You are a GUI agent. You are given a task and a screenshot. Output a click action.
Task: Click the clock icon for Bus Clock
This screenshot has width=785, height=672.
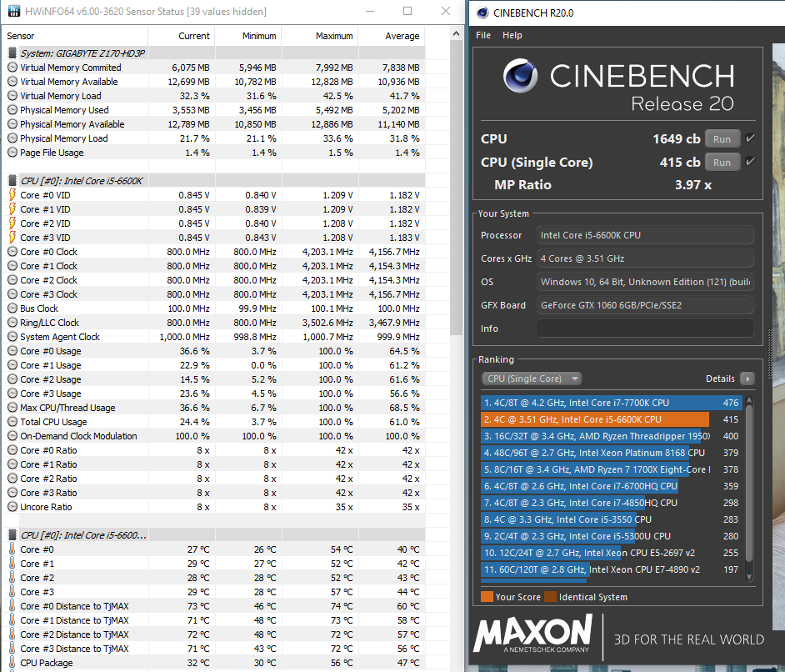pyautogui.click(x=12, y=308)
